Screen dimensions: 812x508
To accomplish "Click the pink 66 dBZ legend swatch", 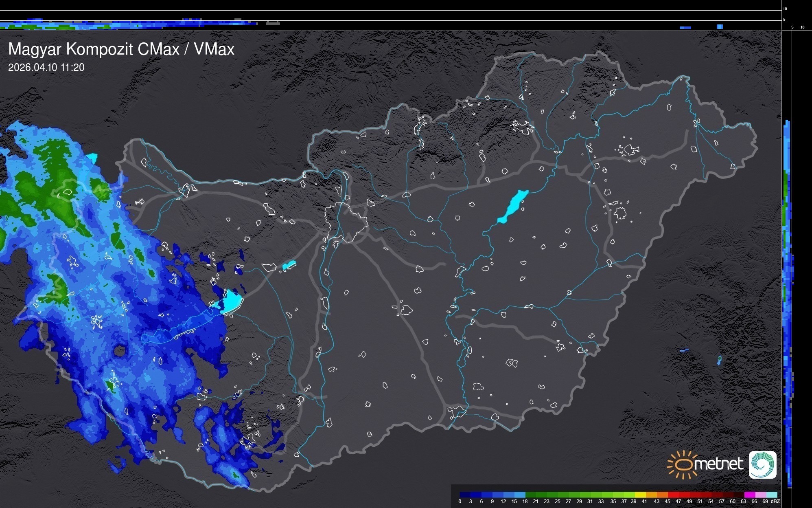I will 760,495.
